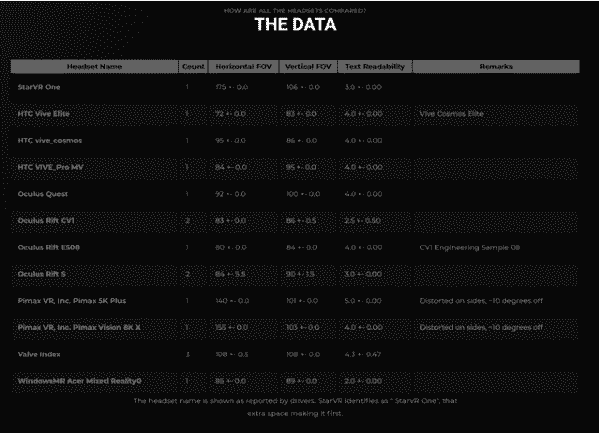Choose the HTC VIVE_Pro MV row
The width and height of the screenshot is (599, 433).
295,167
